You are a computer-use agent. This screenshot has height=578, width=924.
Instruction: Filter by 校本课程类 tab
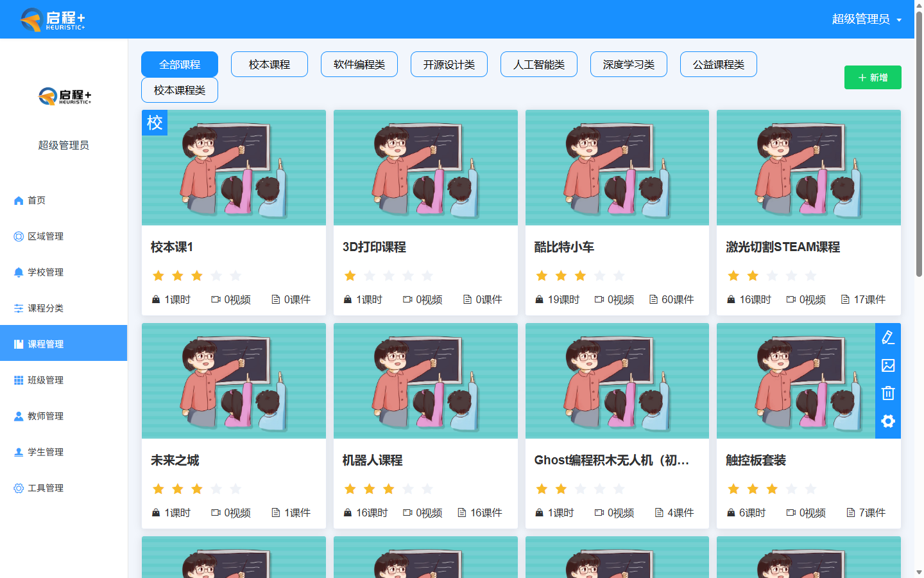coord(180,90)
